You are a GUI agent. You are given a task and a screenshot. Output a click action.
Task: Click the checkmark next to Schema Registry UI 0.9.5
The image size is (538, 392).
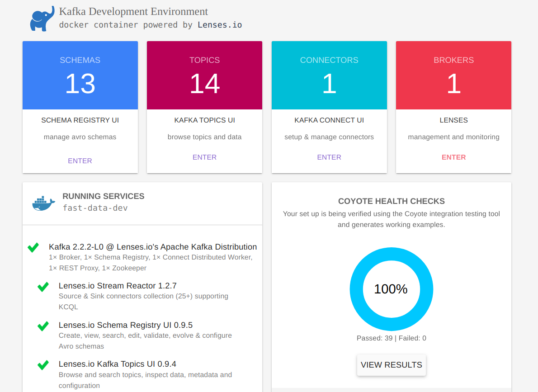pos(43,326)
